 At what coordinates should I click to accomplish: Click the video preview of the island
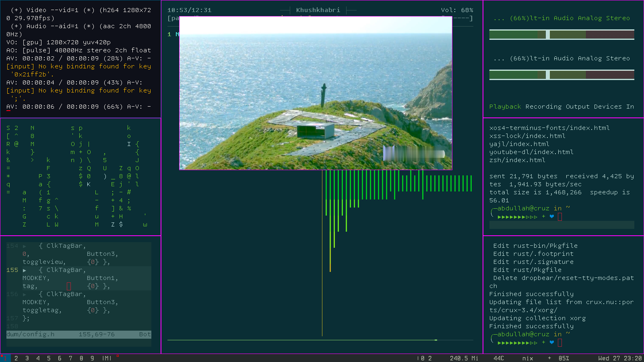pyautogui.click(x=316, y=93)
